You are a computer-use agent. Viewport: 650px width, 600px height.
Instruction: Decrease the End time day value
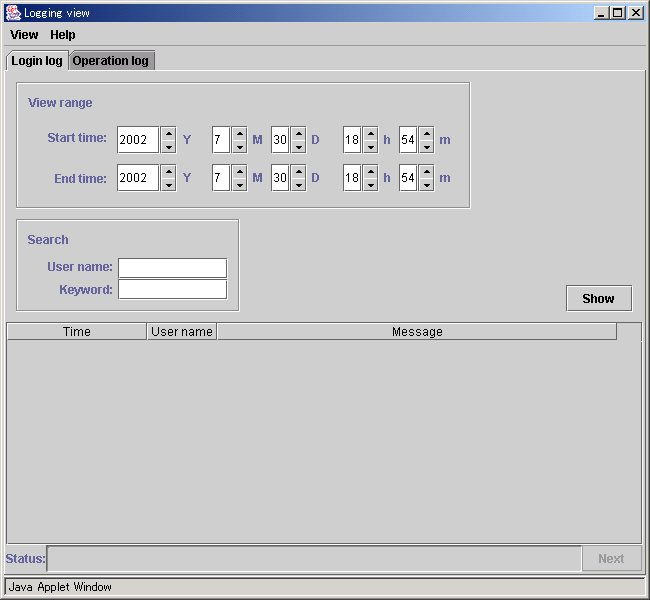[x=298, y=185]
